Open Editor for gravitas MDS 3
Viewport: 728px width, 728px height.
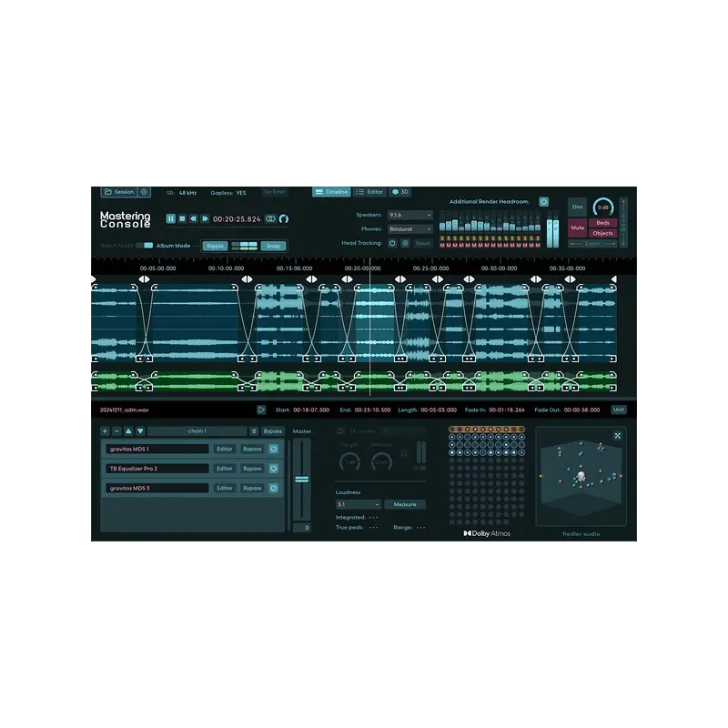tap(224, 488)
